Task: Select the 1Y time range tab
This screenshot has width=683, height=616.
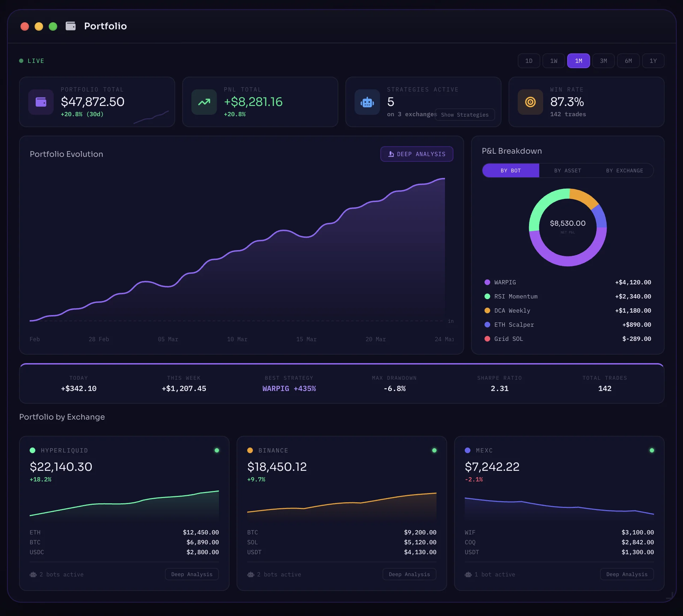Action: [653, 60]
